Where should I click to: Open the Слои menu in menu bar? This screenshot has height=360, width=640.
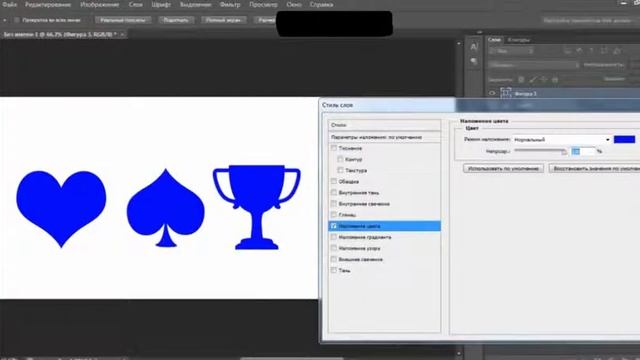[136, 5]
